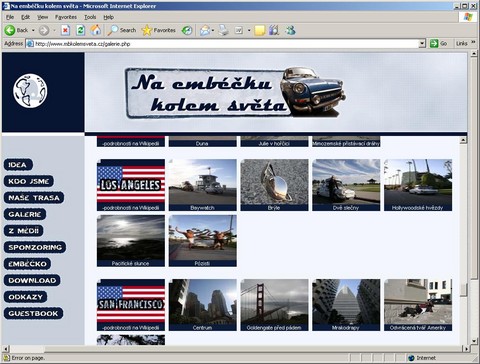Open the Search toolbar button
Viewport: 480px width, 364px height.
(x=122, y=30)
